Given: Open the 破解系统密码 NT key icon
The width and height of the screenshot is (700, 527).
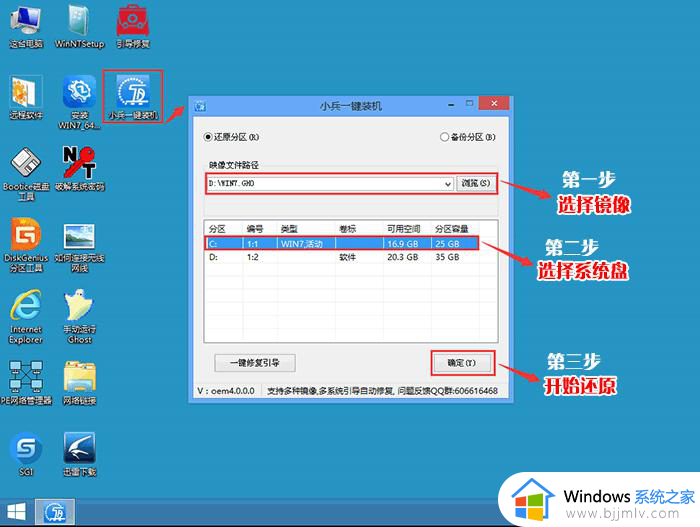Looking at the screenshot, I should [79, 169].
